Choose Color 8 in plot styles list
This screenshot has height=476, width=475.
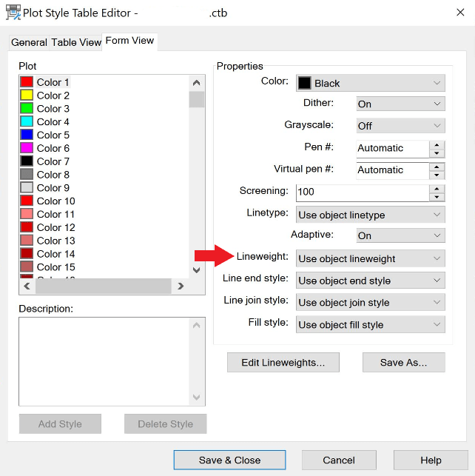pyautogui.click(x=53, y=175)
